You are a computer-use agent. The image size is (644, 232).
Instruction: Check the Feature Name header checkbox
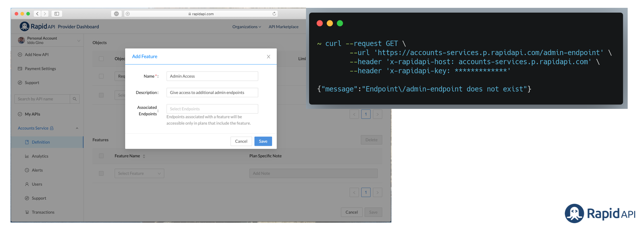[x=101, y=156]
